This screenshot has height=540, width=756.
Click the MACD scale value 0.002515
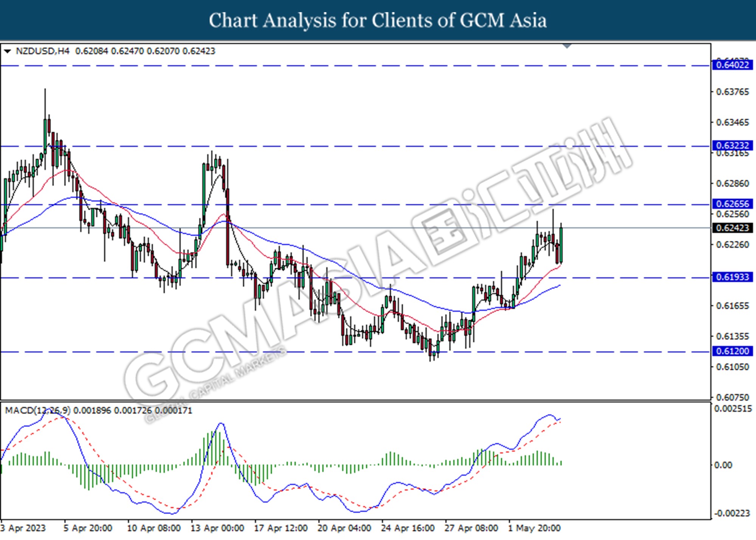[733, 409]
